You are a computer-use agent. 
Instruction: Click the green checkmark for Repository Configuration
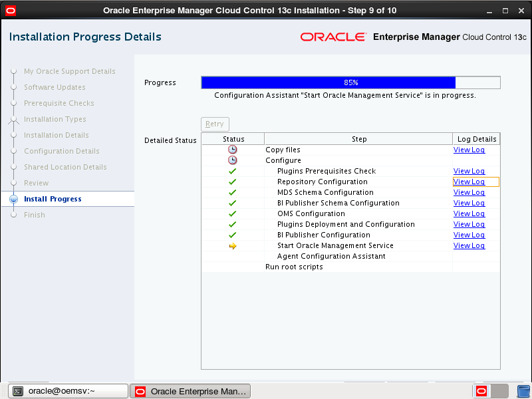click(x=232, y=182)
